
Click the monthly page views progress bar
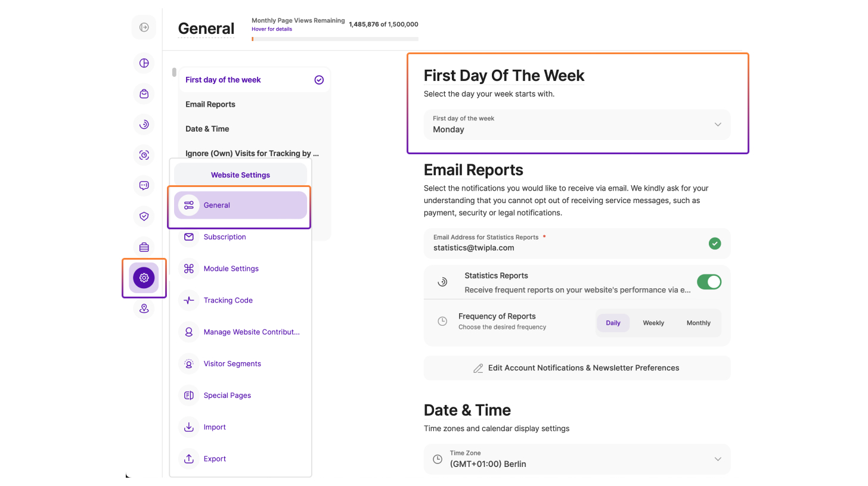(x=334, y=39)
